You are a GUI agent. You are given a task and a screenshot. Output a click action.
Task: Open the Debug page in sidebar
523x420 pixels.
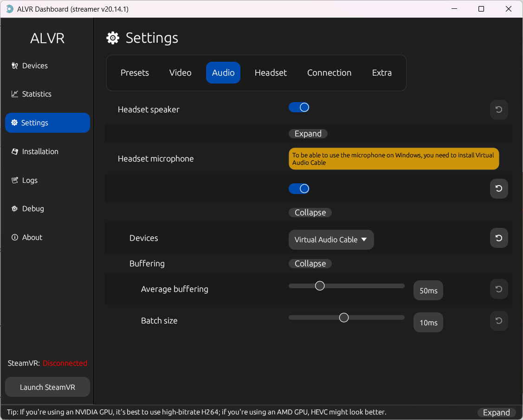click(x=33, y=209)
